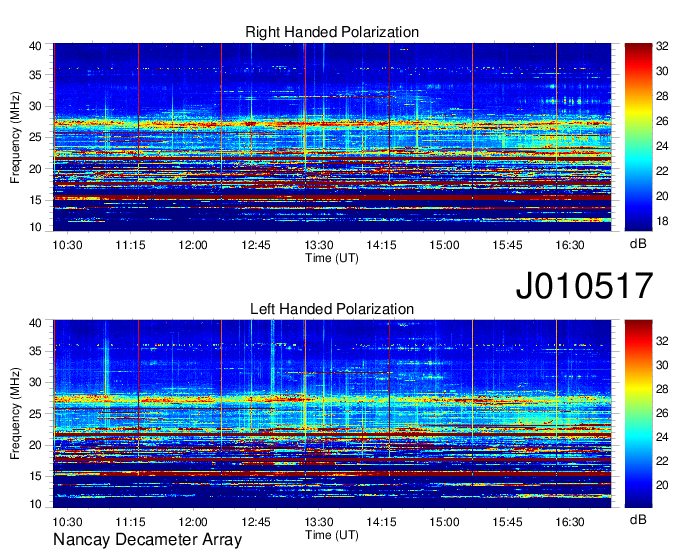Select the "J010517" observation identifier
Viewport: 680px width, 552px height.
584,286
